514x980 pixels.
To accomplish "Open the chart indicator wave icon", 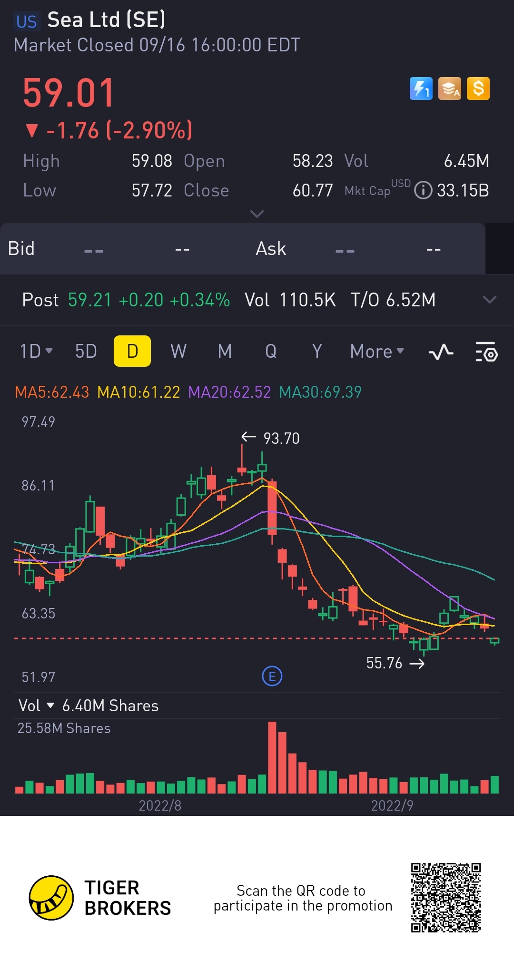I will [x=441, y=352].
